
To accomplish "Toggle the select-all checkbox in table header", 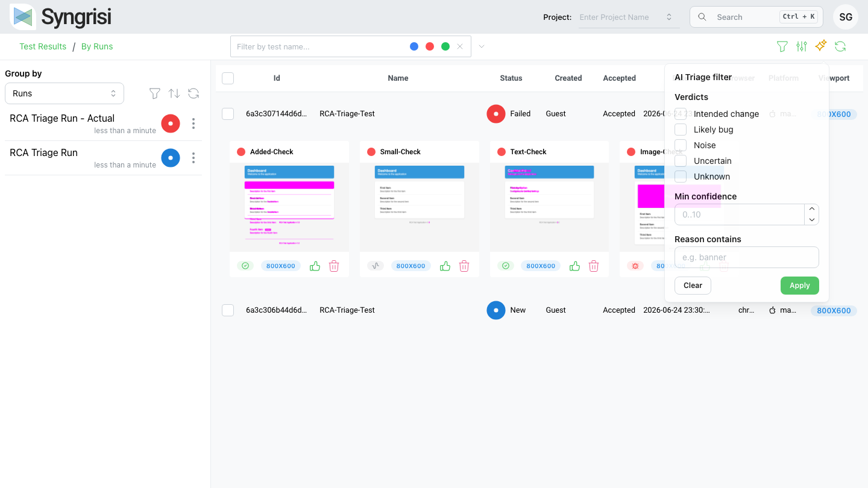I will coord(228,78).
